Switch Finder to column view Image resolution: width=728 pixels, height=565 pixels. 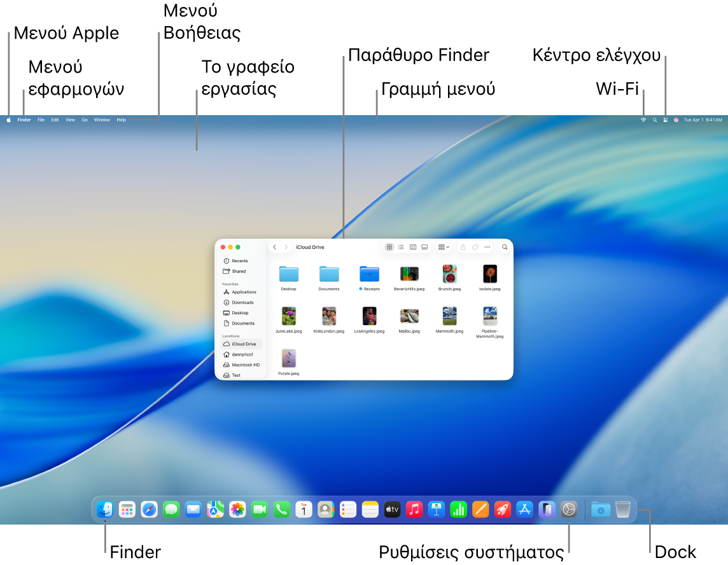click(412, 247)
